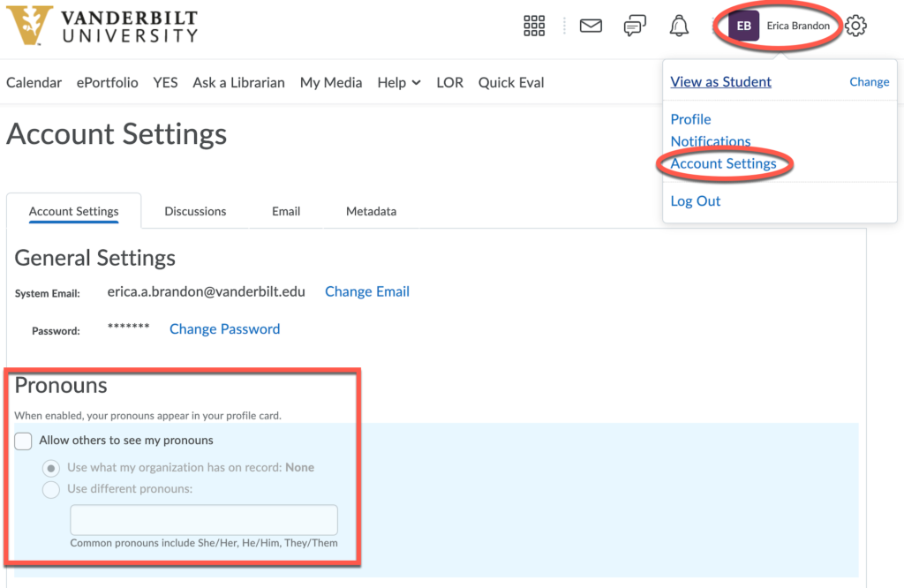Viewport: 904px width, 588px height.
Task: Click the EB user avatar
Action: point(743,26)
